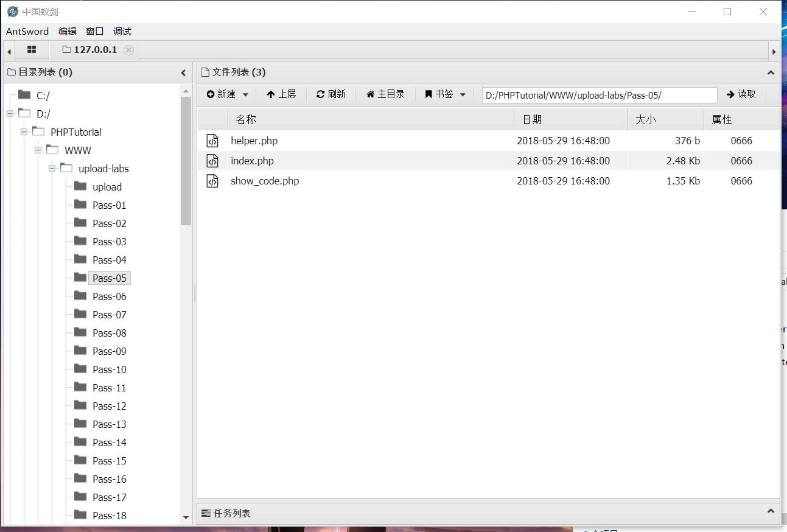Click the Pass-06 folder icon
The image size is (787, 532).
(x=80, y=295)
